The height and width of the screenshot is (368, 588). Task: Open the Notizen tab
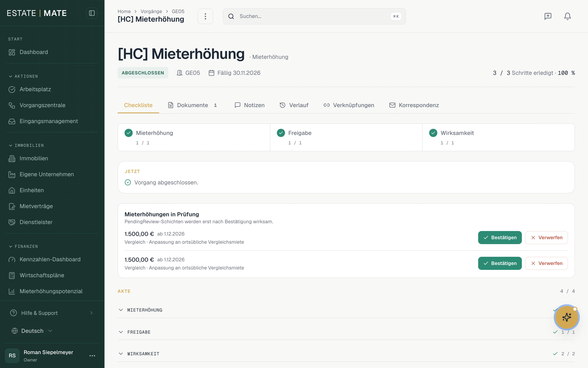[249, 105]
